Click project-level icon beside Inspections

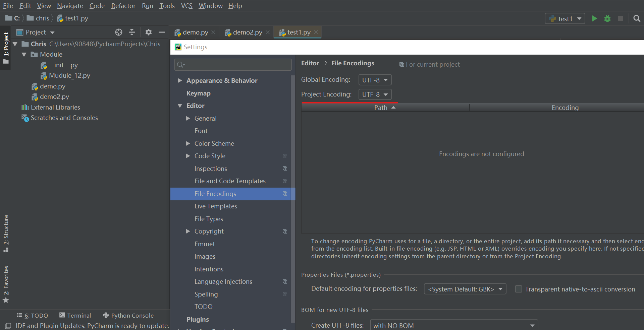tap(285, 169)
